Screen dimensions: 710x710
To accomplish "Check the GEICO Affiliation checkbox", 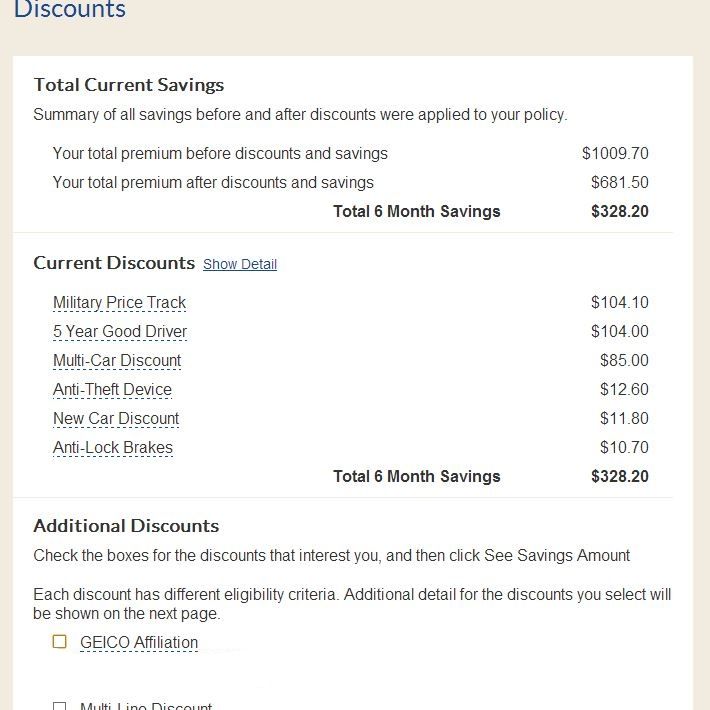I will coord(60,642).
